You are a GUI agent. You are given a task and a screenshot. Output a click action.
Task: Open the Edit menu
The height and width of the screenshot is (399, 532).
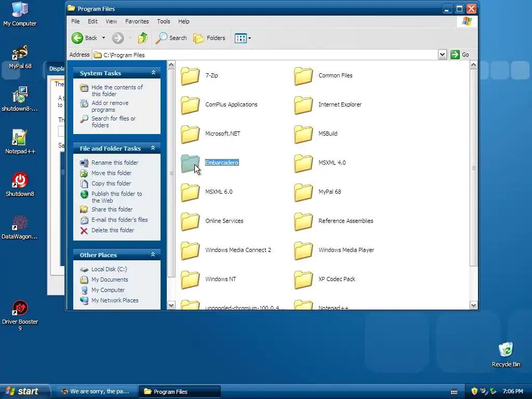92,21
